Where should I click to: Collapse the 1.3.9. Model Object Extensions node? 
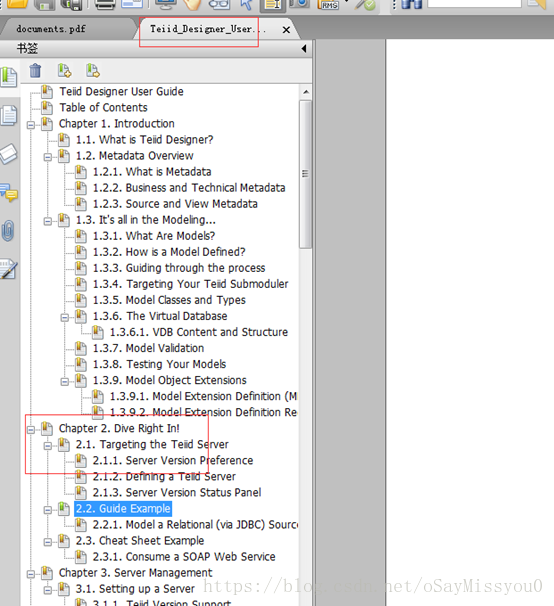[65, 382]
